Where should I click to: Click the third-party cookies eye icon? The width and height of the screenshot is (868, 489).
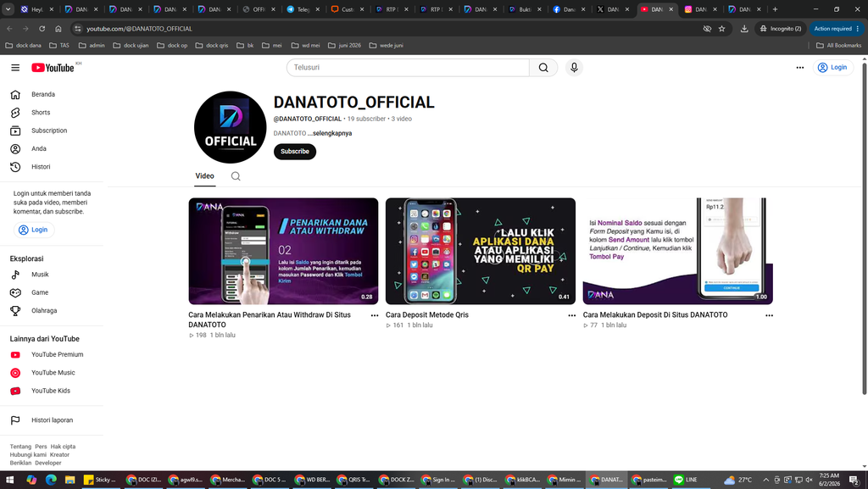coord(707,29)
